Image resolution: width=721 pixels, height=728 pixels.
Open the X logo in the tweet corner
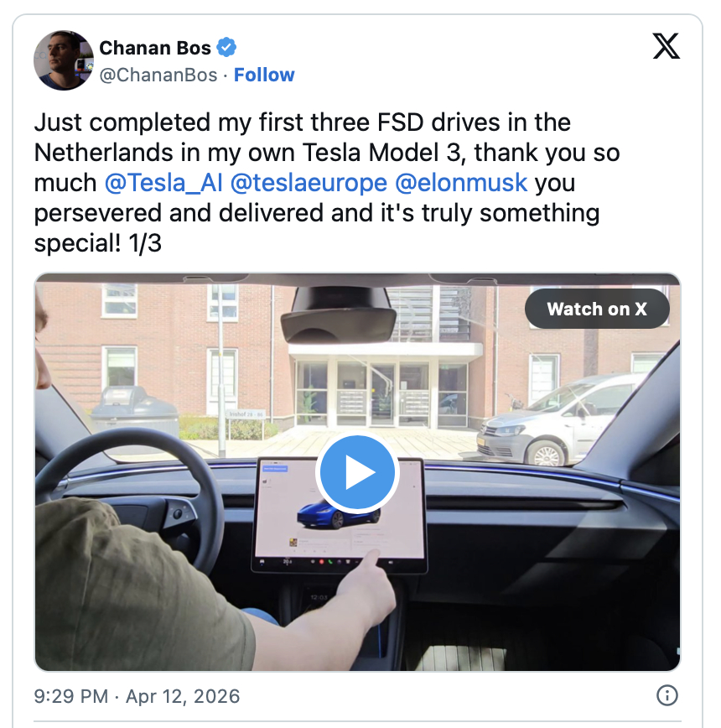(x=667, y=46)
